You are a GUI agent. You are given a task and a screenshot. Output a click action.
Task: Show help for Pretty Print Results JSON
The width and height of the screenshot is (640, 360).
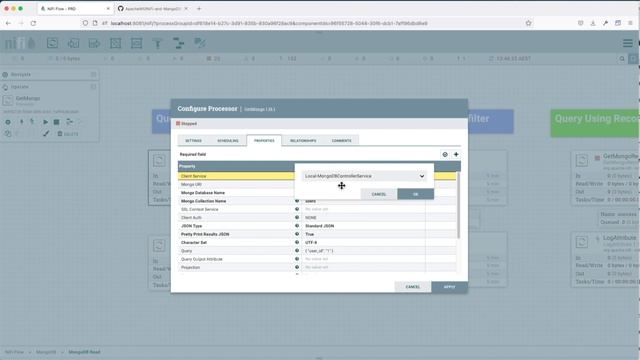297,234
